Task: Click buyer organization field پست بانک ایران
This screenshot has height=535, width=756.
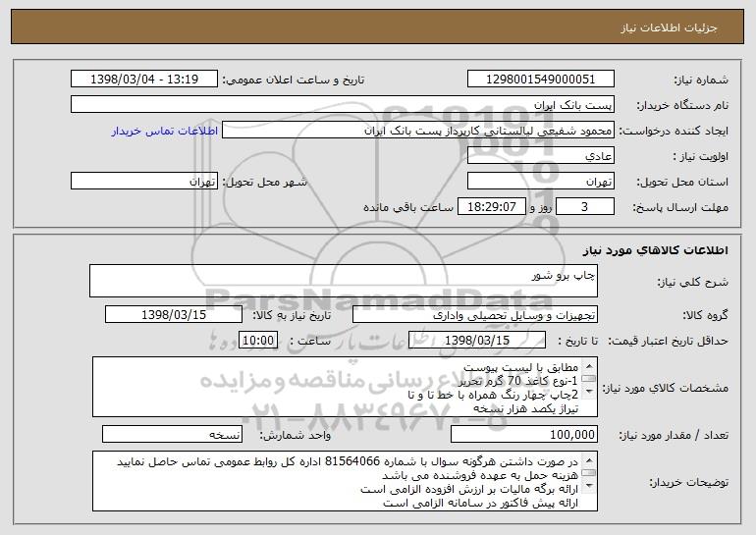Action: 343,105
